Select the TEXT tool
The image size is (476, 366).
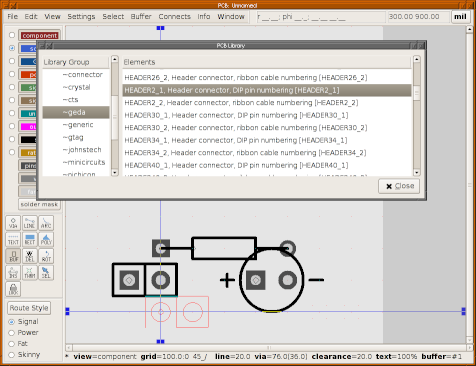pos(13,239)
